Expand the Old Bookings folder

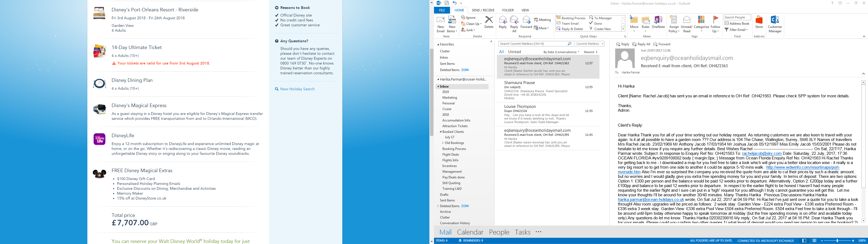click(x=443, y=143)
